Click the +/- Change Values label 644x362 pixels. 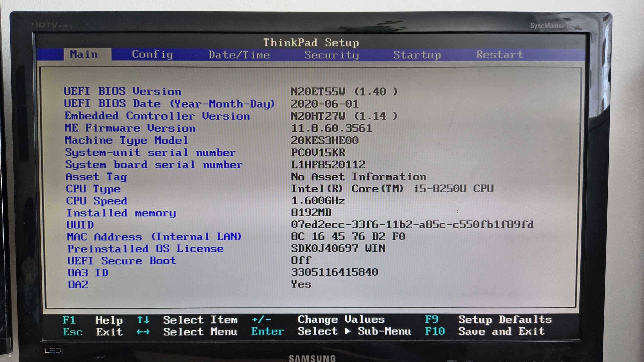[x=261, y=319]
